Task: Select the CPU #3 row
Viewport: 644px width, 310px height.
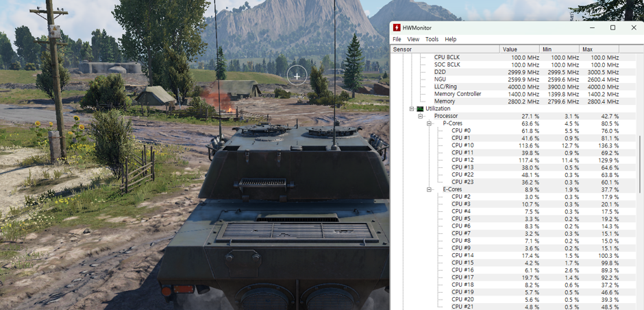Action: (513, 204)
